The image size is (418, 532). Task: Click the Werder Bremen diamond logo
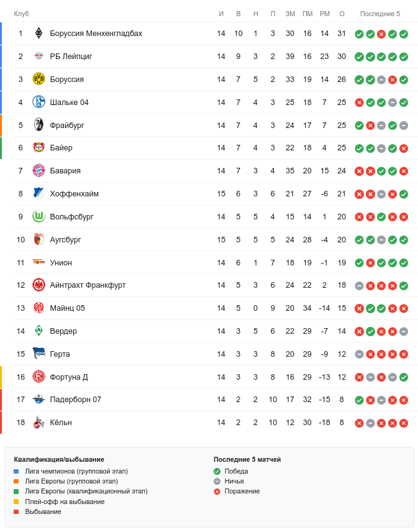pos(39,331)
